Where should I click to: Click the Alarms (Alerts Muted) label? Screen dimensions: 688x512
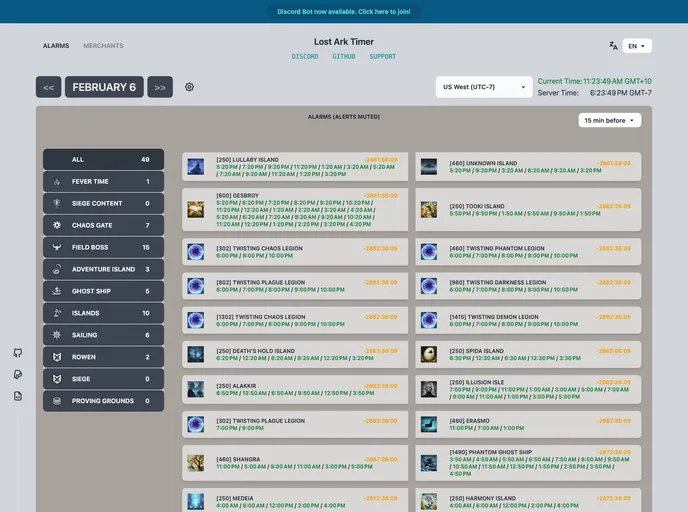(344, 117)
